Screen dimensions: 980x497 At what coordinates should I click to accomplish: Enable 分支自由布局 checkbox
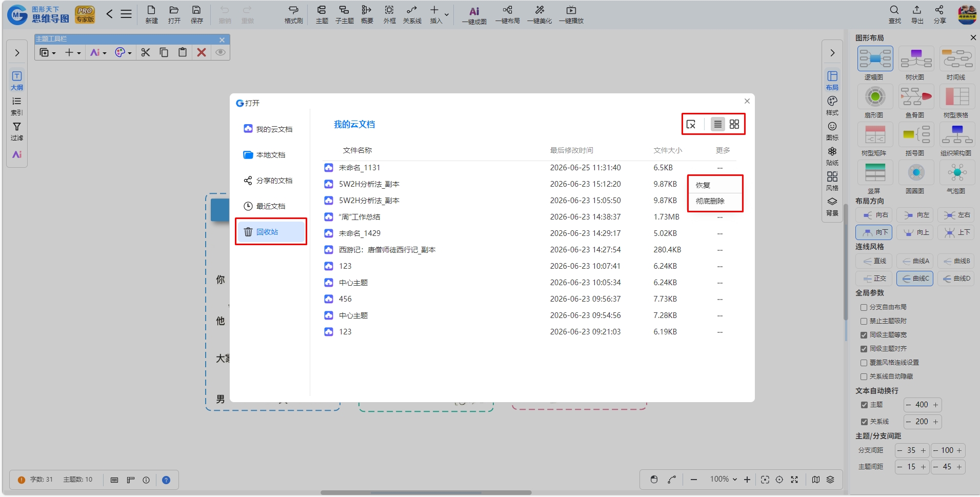point(864,307)
